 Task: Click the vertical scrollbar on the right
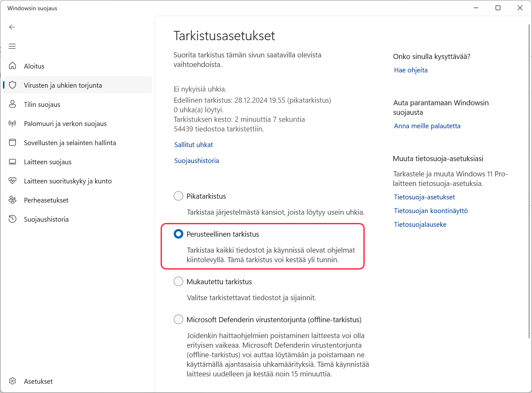tap(529, 179)
